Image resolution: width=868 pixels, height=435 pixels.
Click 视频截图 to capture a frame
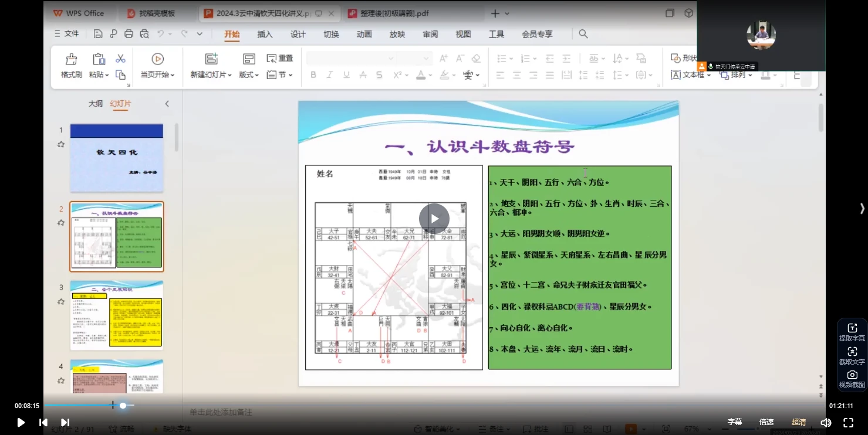point(852,379)
